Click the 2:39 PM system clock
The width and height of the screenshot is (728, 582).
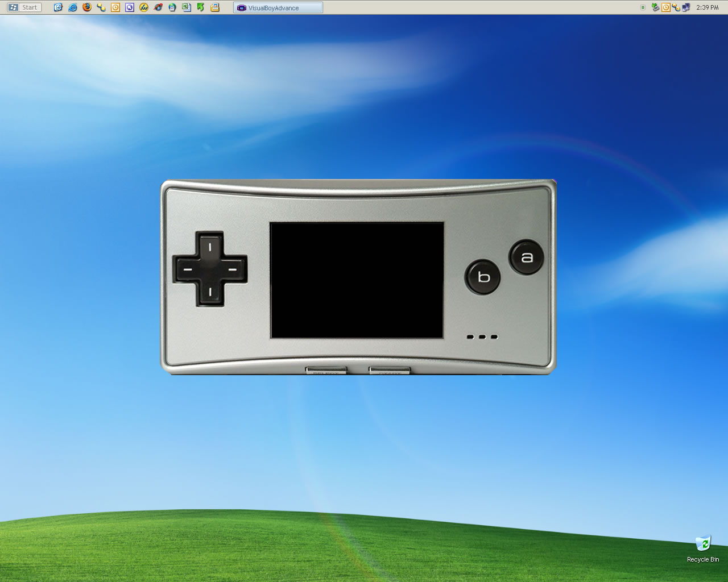[708, 7]
